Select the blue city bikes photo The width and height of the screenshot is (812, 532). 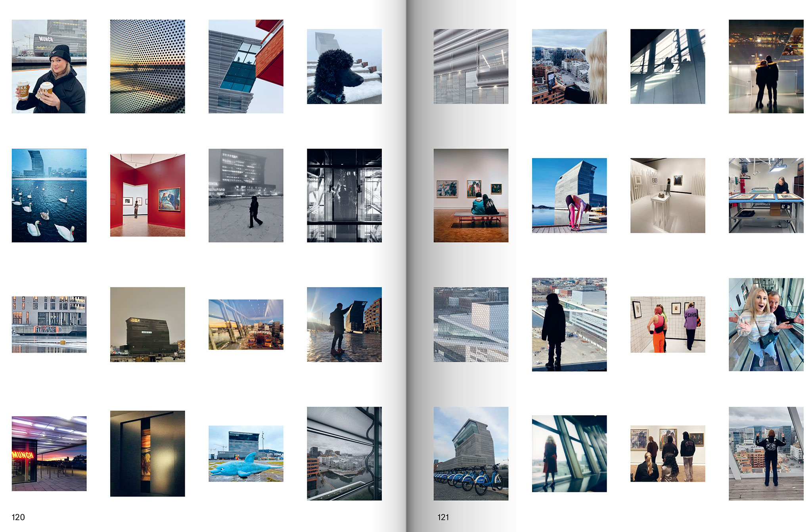point(471,453)
